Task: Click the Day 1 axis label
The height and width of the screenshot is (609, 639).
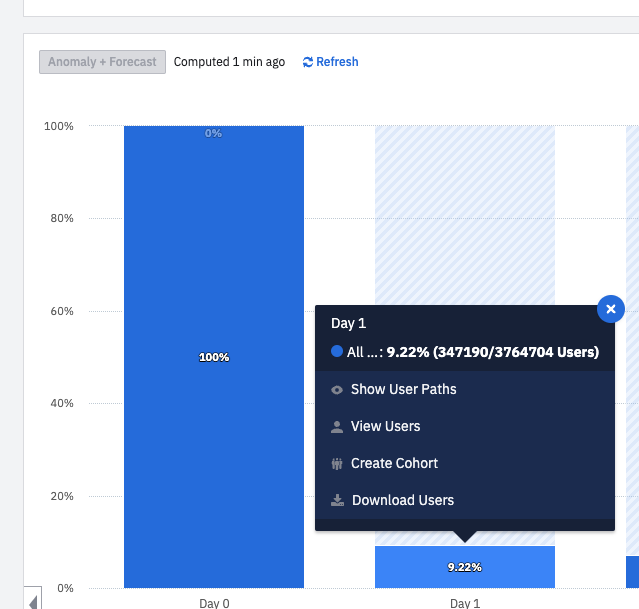Action: [465, 603]
